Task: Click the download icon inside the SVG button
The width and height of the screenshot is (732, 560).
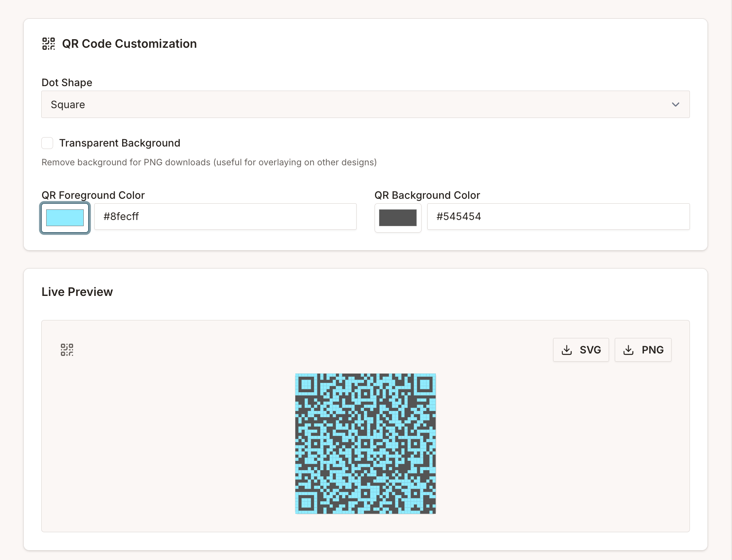Action: click(567, 350)
